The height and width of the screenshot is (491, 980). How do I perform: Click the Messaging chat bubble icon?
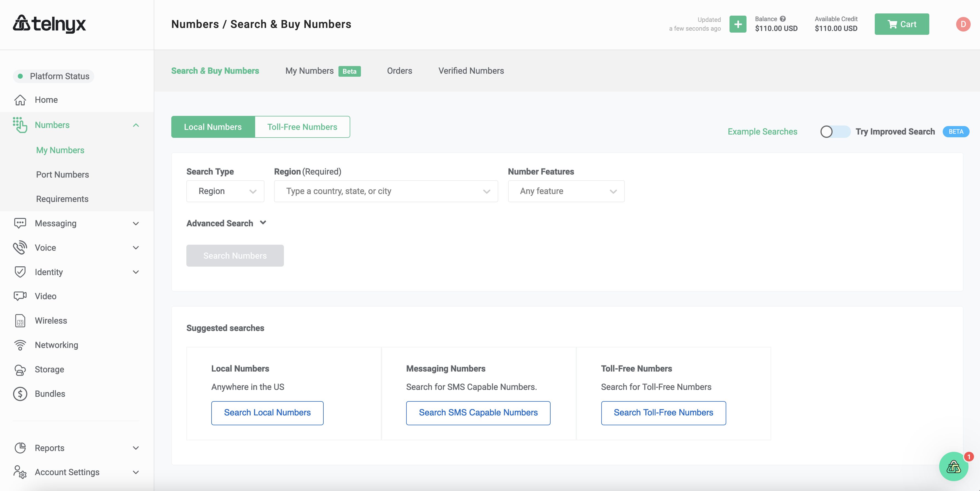point(20,223)
